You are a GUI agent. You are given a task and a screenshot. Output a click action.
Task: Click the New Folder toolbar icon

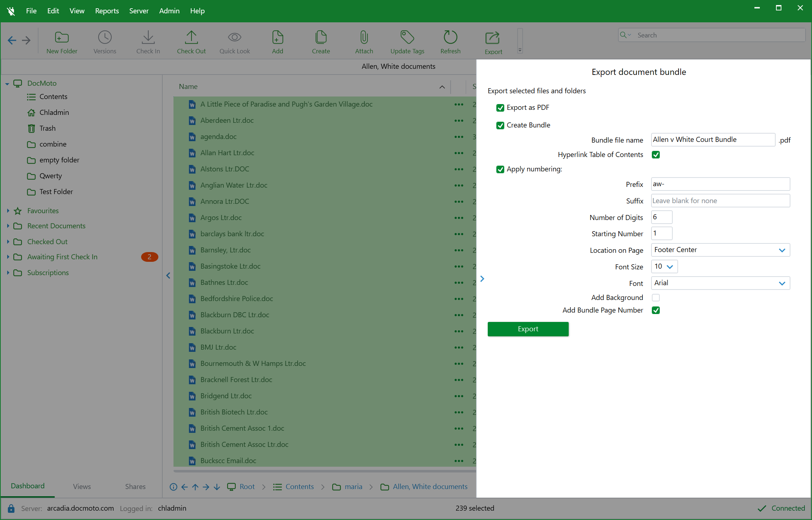(x=62, y=37)
